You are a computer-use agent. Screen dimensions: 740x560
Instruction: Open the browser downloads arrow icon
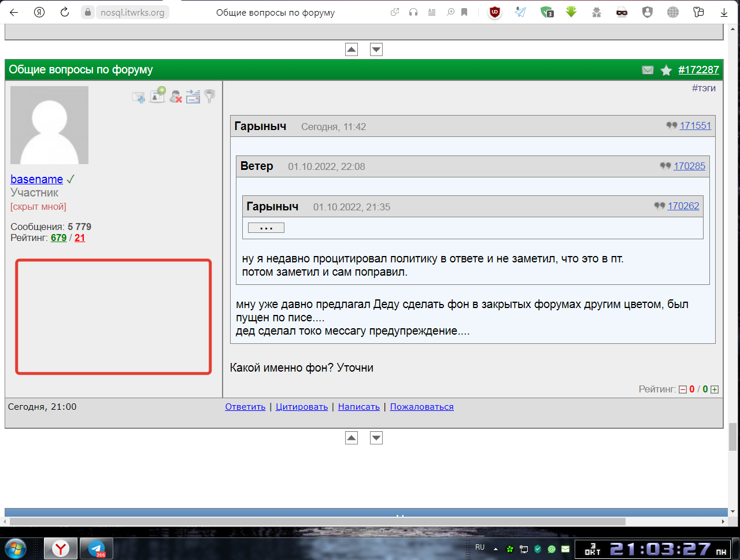coord(723,12)
